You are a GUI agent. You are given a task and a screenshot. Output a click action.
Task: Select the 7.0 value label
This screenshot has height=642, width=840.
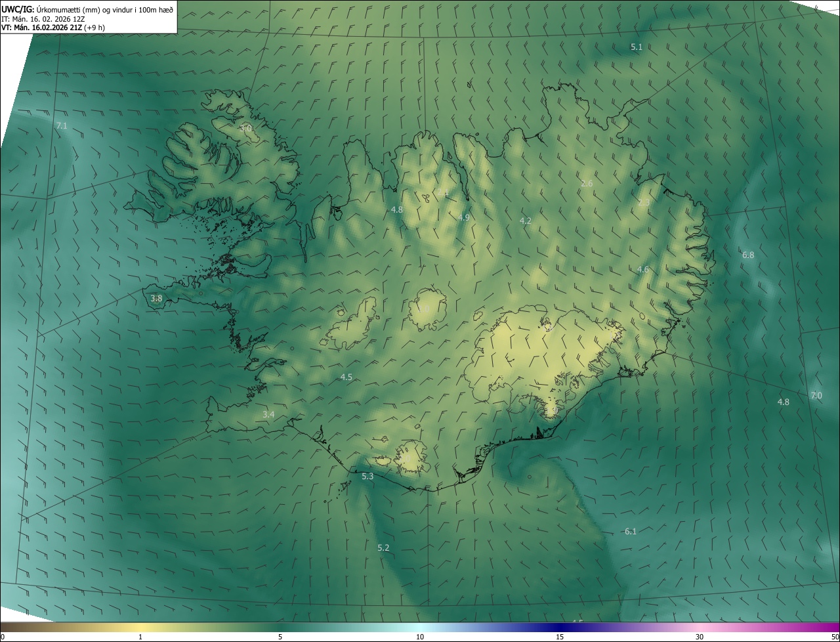pyautogui.click(x=816, y=396)
